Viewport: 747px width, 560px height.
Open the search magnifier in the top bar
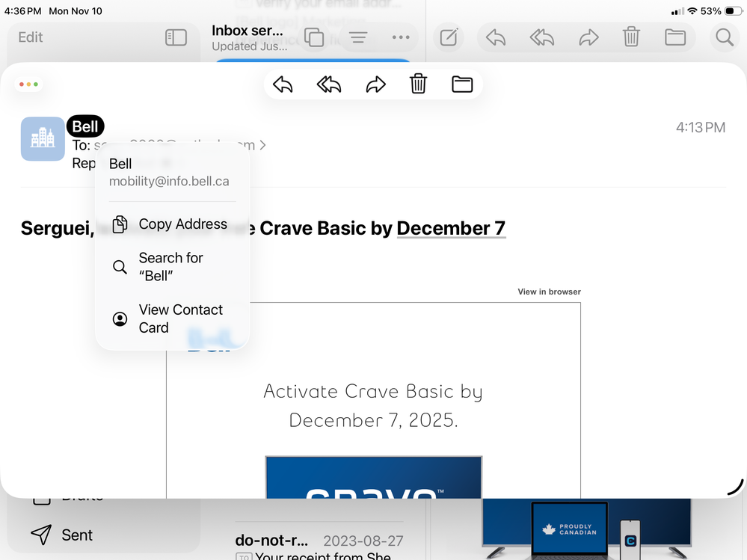pyautogui.click(x=724, y=37)
